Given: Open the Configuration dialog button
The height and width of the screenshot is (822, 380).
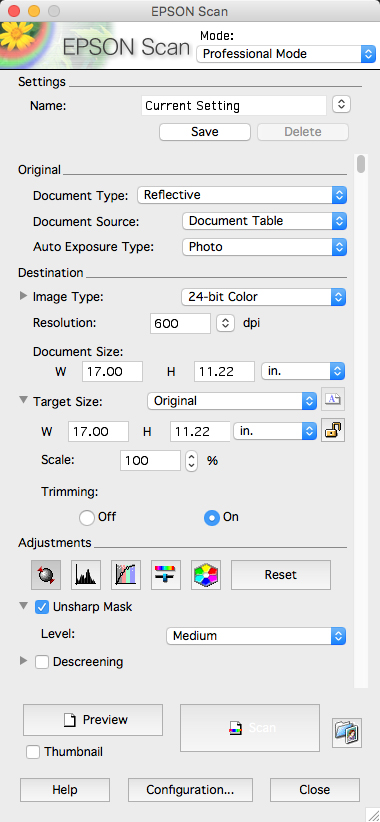Looking at the screenshot, I should (190, 789).
